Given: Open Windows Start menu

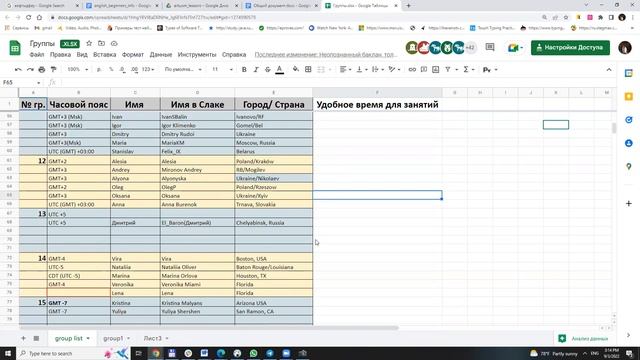Looking at the screenshot, I should (8, 353).
